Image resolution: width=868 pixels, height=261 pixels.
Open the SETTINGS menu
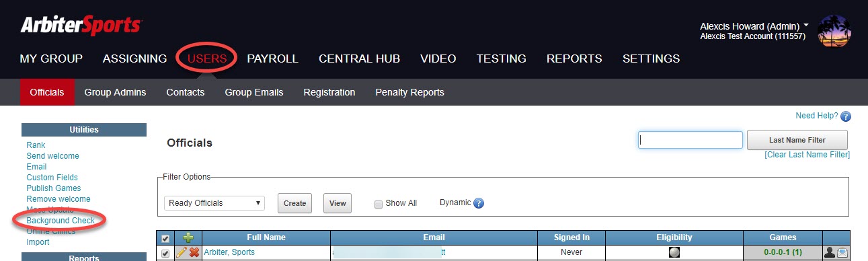tap(651, 59)
